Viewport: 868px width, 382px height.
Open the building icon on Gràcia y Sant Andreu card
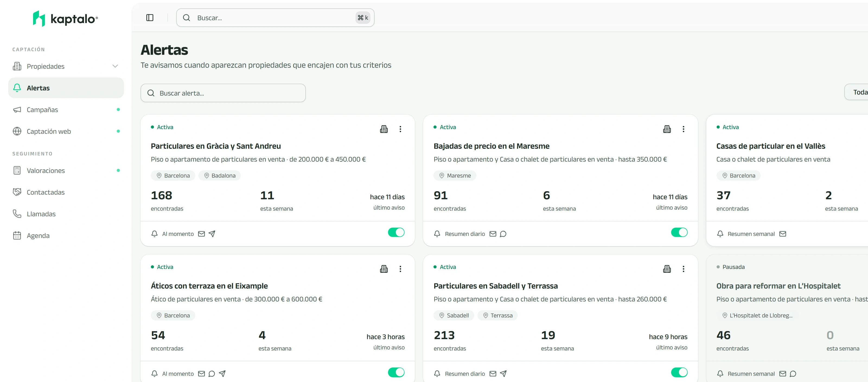point(384,129)
